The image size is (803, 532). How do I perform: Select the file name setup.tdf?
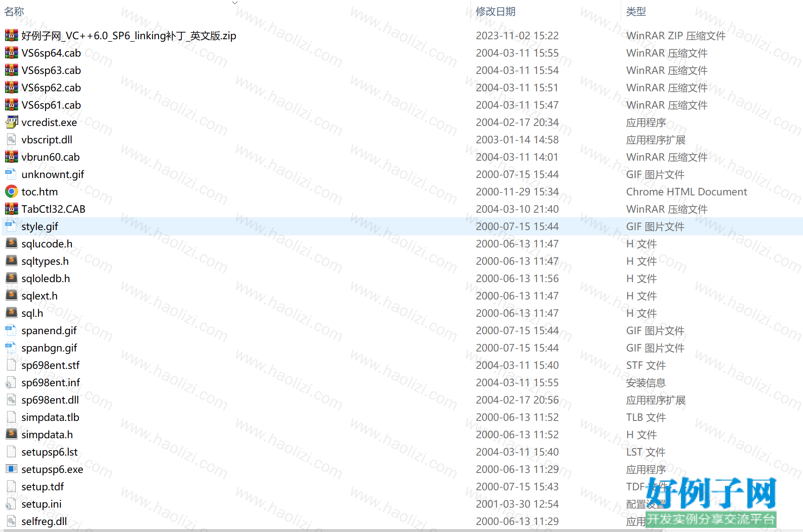[43, 487]
